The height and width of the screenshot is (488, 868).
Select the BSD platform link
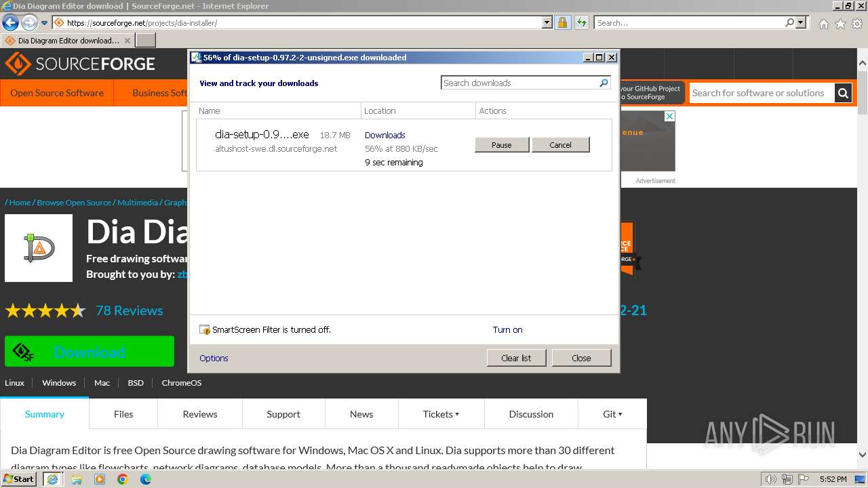click(x=136, y=383)
